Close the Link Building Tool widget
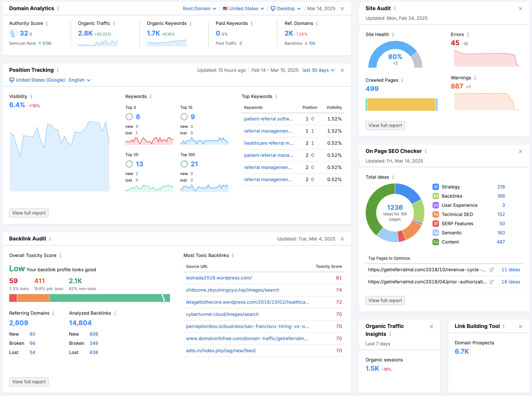The image size is (532, 396). [521, 327]
